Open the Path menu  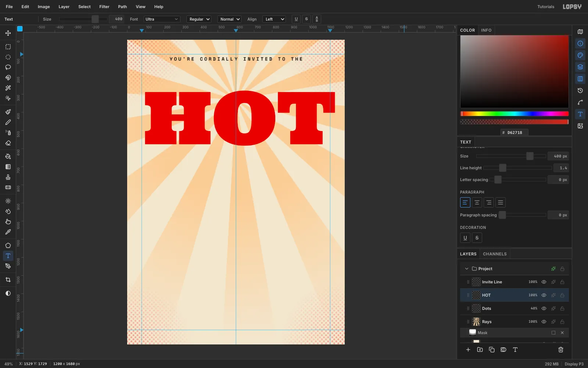pyautogui.click(x=122, y=7)
